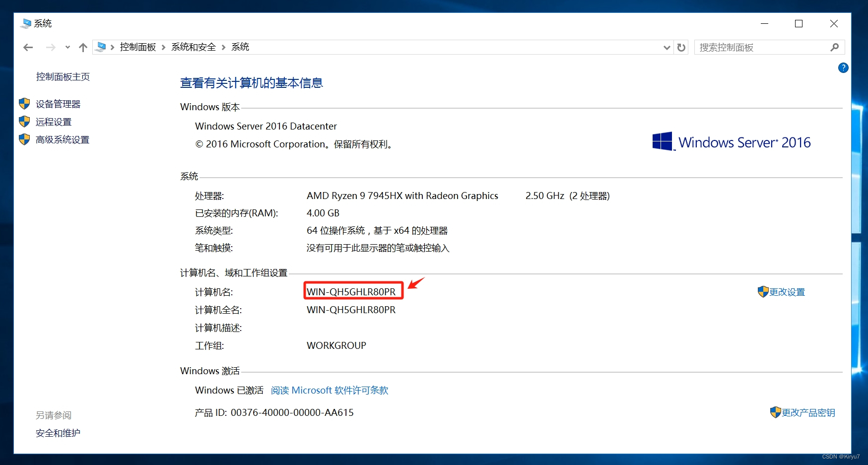Expand chevron after 控制面板 breadcrumb
Viewport: 868px width, 465px height.
pyautogui.click(x=163, y=47)
